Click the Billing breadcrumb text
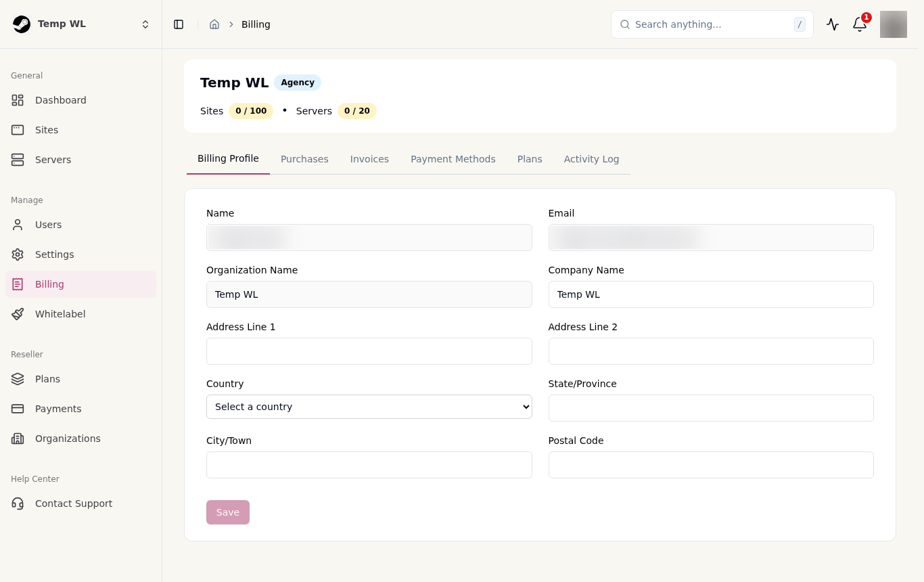 [x=256, y=24]
